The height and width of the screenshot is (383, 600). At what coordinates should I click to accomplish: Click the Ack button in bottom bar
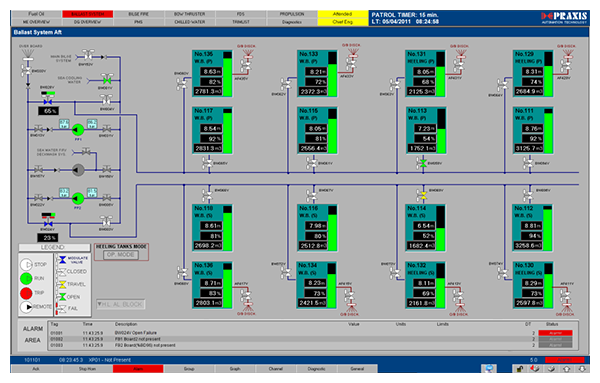pos(36,369)
